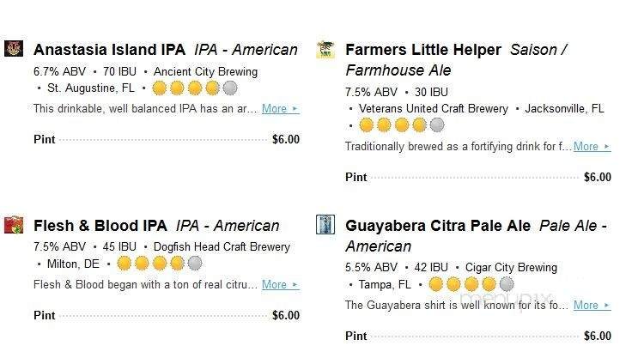Open the Anastasia Island IPA beer title
Image resolution: width=644 pixels, height=358 pixels.
point(109,50)
